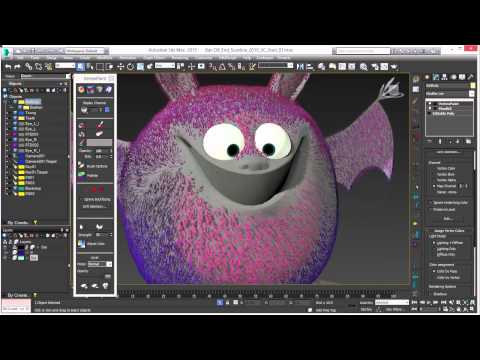Click the Mirror tool icon

point(300,67)
